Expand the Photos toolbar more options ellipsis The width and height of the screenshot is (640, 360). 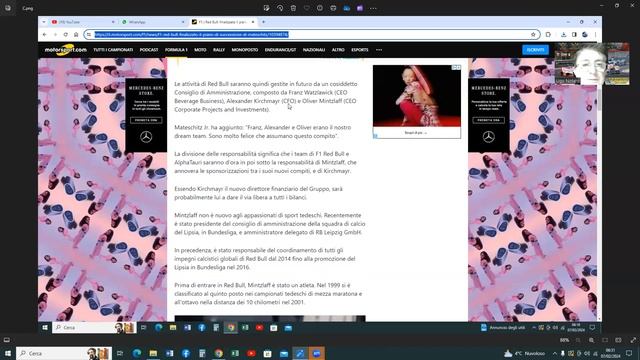[x=373, y=8]
